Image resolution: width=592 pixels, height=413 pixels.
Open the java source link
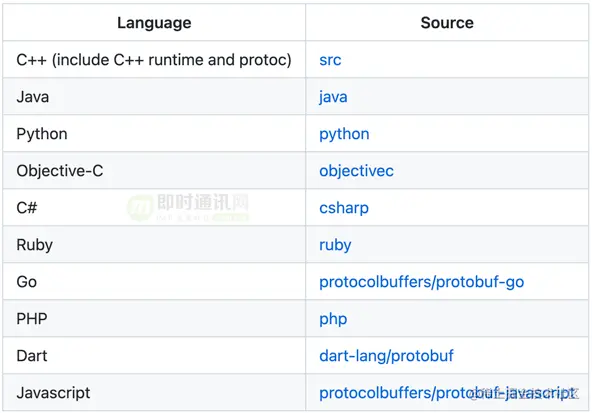coord(333,97)
